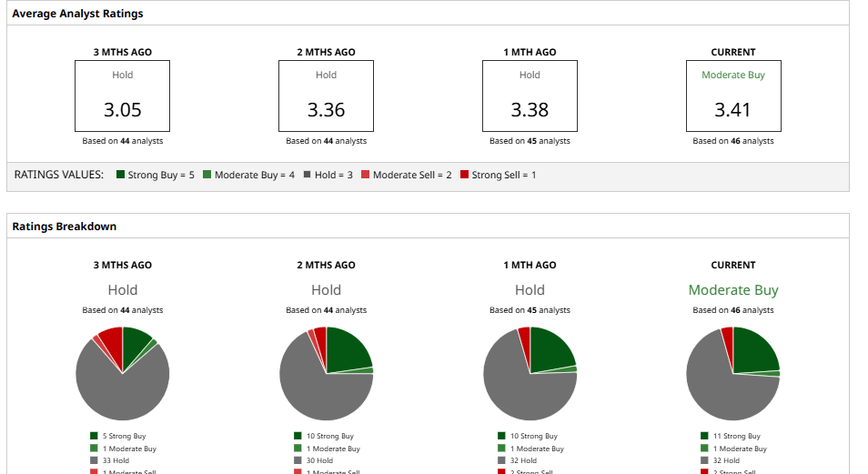Click the Strong Buy = 5 dark green swatch
This screenshot has width=868, height=474.
(120, 175)
